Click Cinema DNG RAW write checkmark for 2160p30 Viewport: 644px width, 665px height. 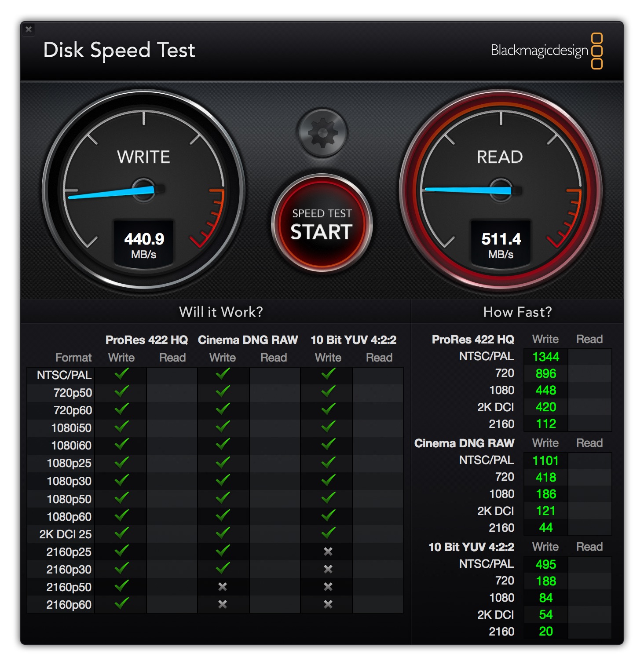coord(223,568)
